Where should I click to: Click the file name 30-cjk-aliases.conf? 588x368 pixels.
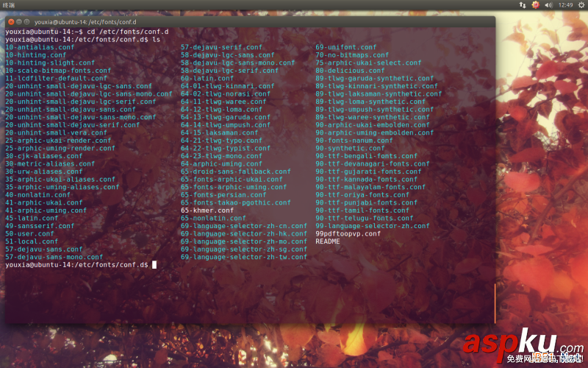[44, 156]
